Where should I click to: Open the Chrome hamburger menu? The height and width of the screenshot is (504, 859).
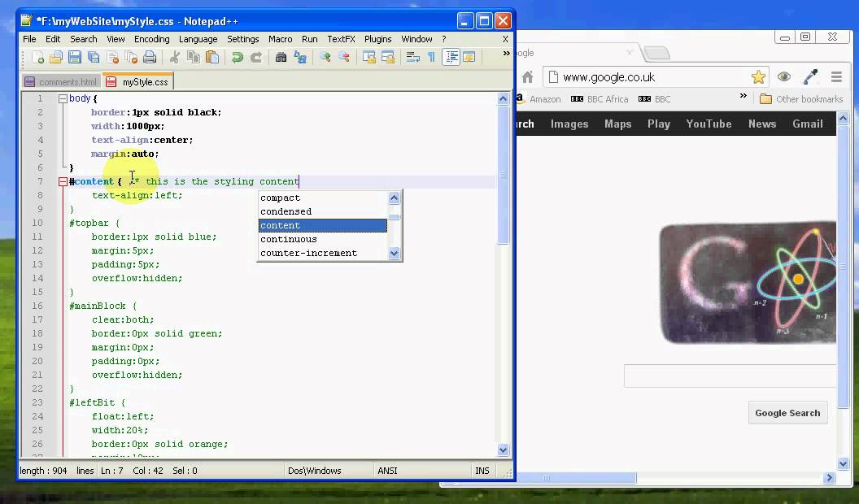[x=836, y=77]
